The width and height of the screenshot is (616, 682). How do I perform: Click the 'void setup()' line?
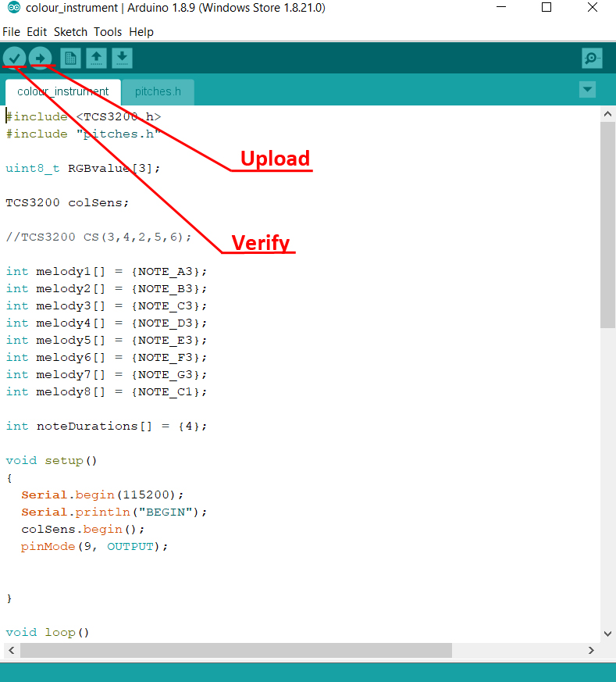point(52,461)
